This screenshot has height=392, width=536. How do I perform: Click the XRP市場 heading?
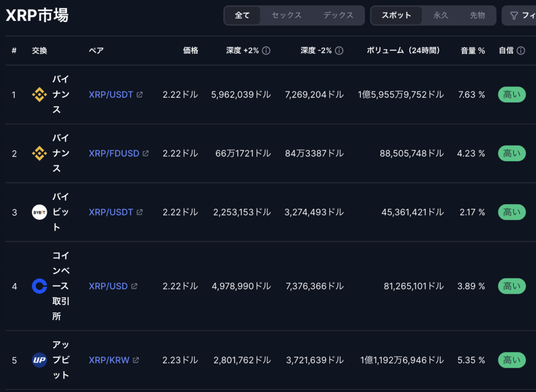coord(37,15)
